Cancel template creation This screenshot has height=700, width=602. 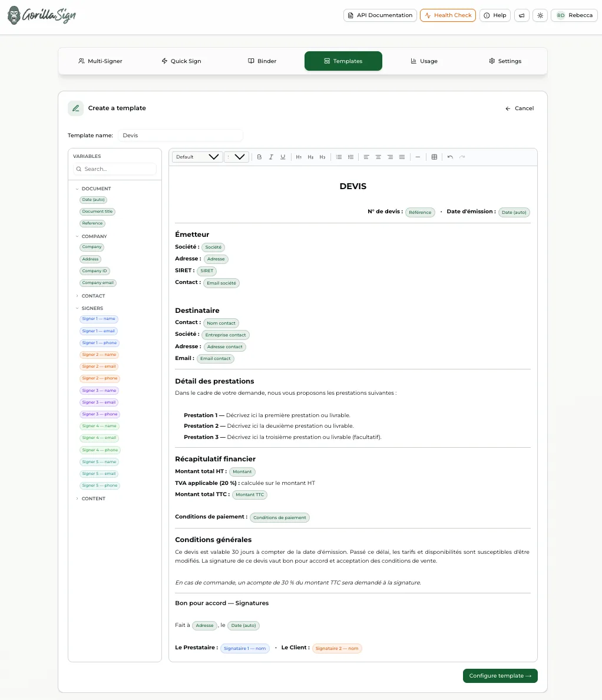(x=520, y=108)
